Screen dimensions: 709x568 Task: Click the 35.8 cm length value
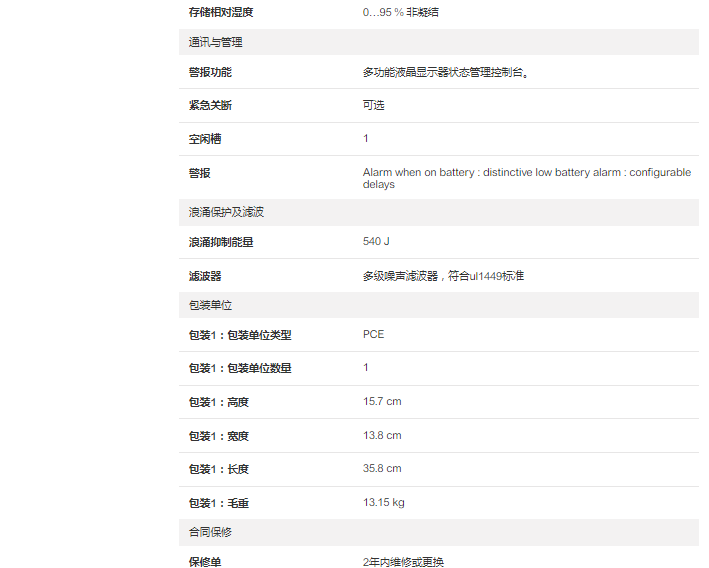click(x=381, y=468)
